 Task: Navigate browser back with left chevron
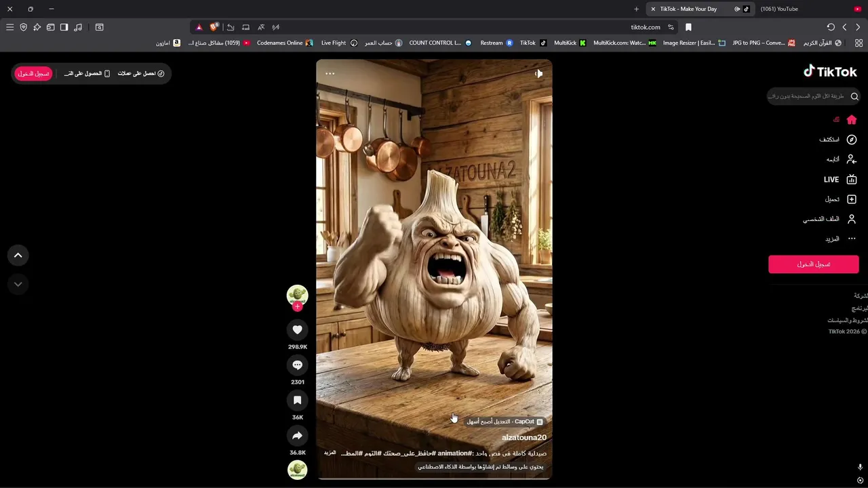844,27
